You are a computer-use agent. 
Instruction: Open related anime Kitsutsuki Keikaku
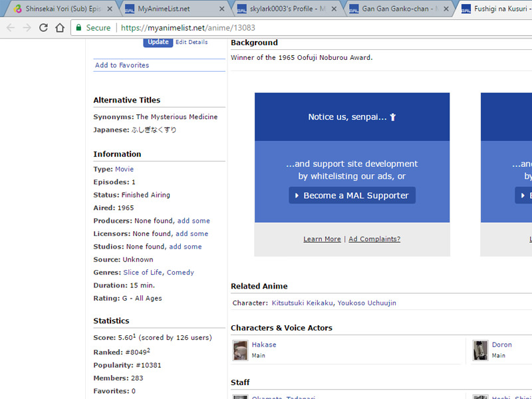click(x=303, y=303)
